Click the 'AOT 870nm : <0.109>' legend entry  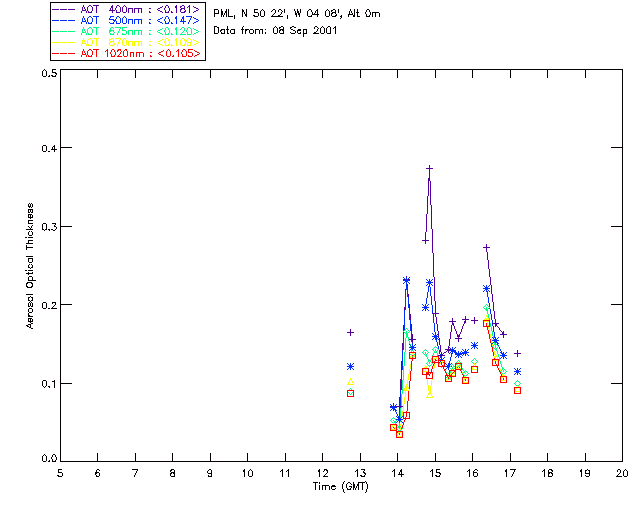(127, 42)
